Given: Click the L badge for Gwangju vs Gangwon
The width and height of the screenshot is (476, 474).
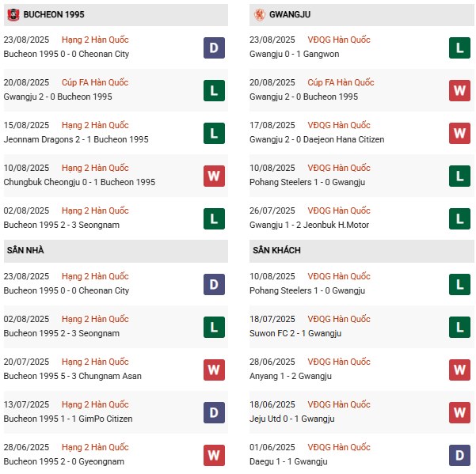Looking at the screenshot, I should pyautogui.click(x=459, y=47).
